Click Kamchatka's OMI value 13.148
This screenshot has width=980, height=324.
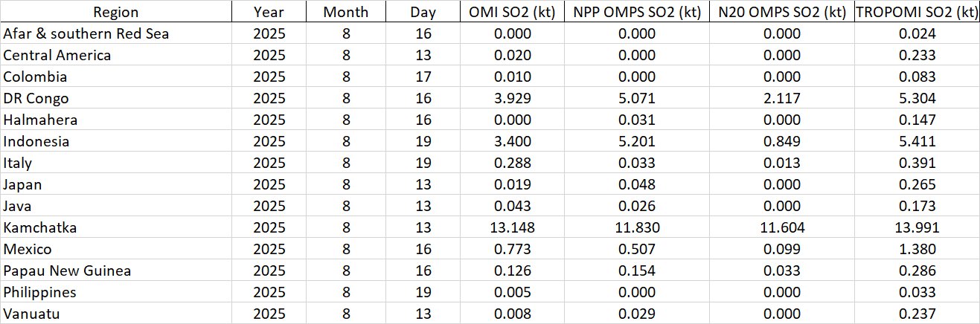click(510, 227)
